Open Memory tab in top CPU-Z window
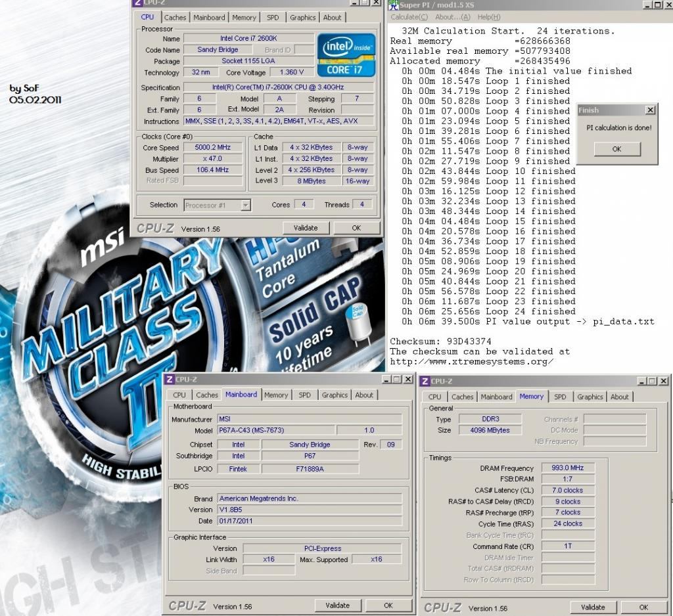Viewport: 673px width, 616px height. coord(244,18)
